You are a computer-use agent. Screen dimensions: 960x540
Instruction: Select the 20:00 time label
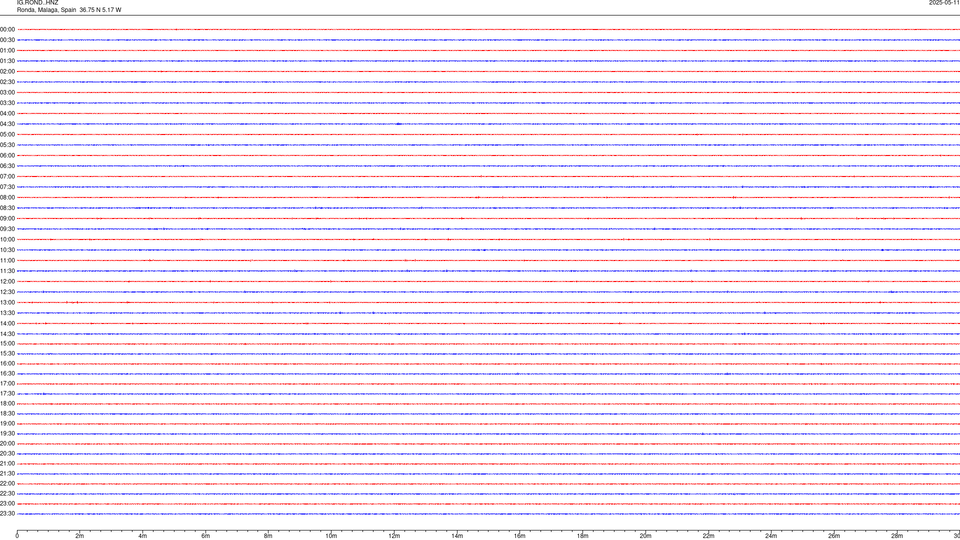(x=7, y=443)
